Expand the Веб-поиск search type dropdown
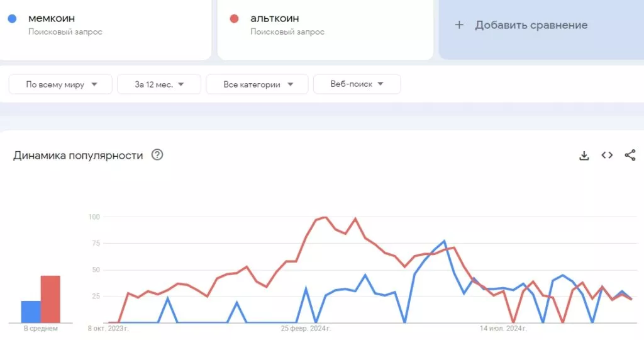The image size is (644, 340). coord(357,84)
